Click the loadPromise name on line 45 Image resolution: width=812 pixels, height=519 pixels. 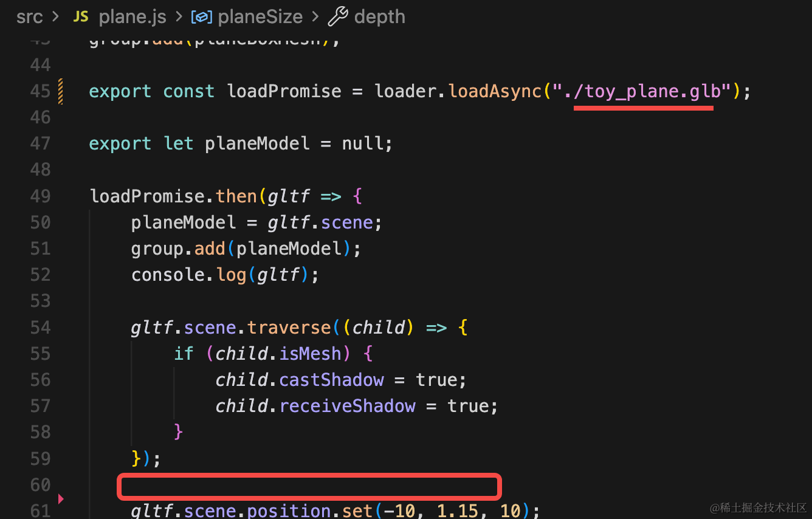pyautogui.click(x=284, y=92)
